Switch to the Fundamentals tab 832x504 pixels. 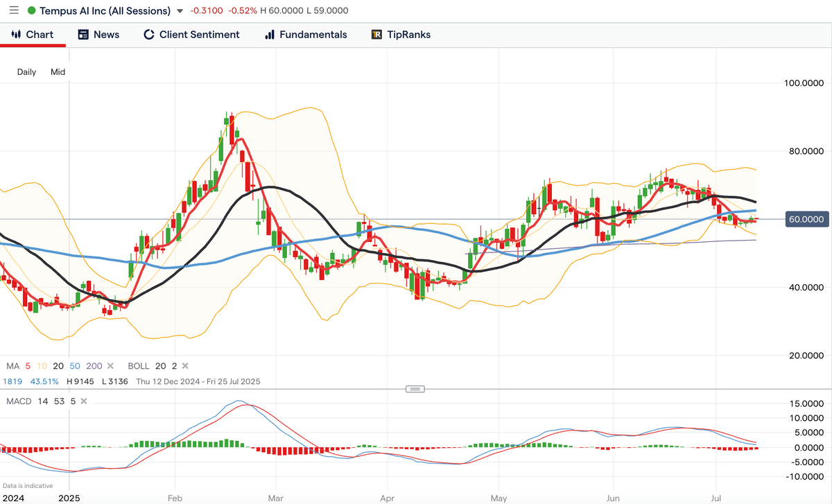pyautogui.click(x=306, y=35)
